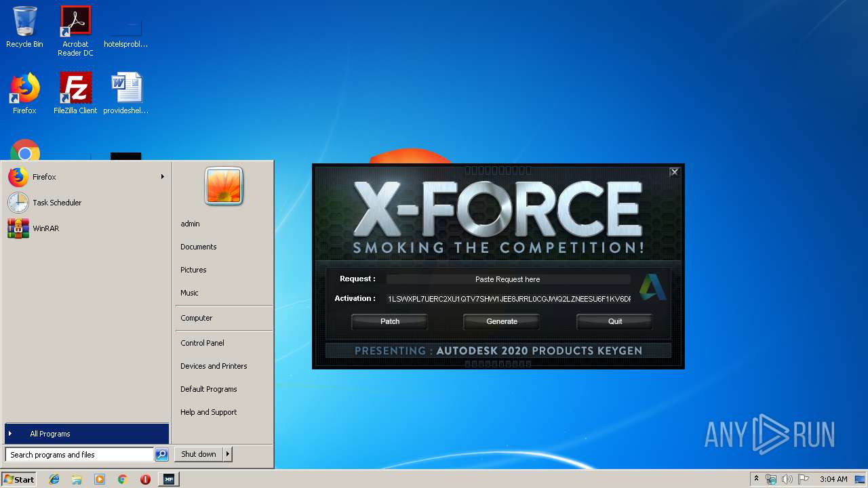This screenshot has height=488, width=868.
Task: Open the provideshel... Word document icon
Action: (x=126, y=94)
